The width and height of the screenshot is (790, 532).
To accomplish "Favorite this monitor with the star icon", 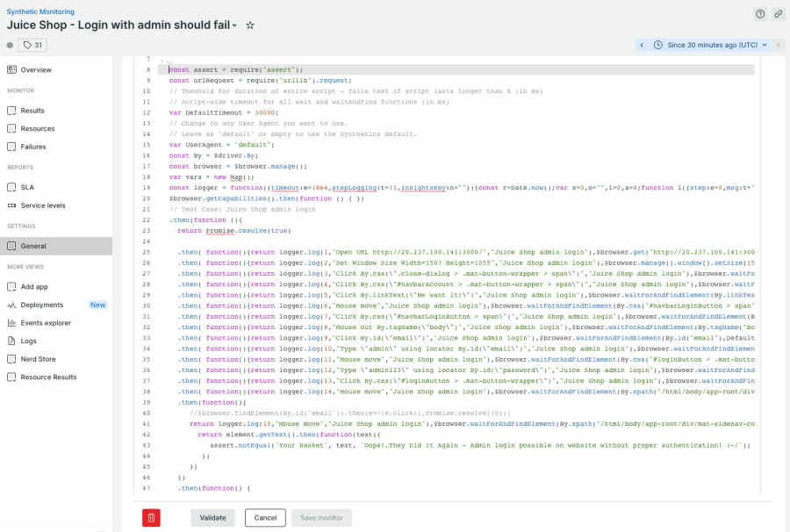I will tap(250, 25).
